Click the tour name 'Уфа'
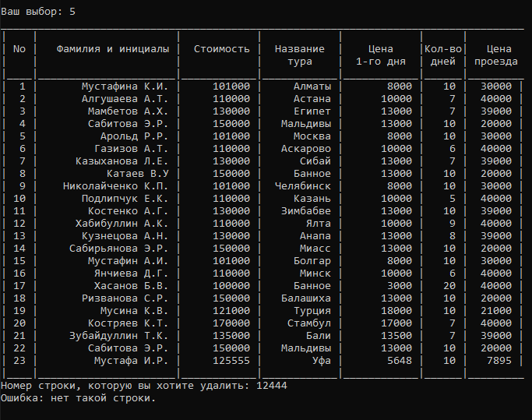The width and height of the screenshot is (532, 420). tap(322, 361)
